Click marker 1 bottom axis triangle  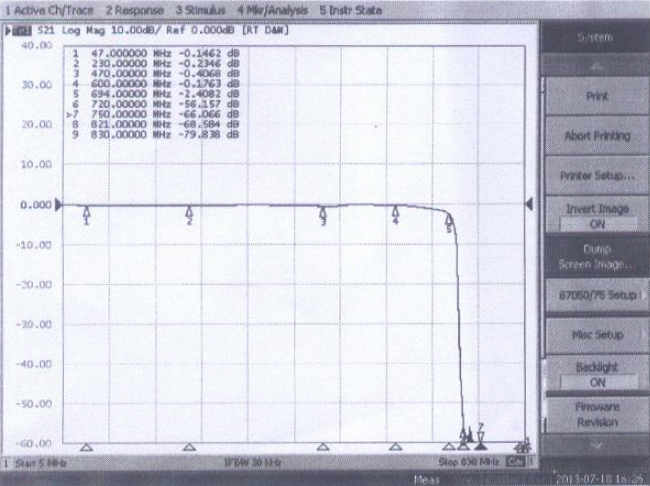tap(86, 447)
